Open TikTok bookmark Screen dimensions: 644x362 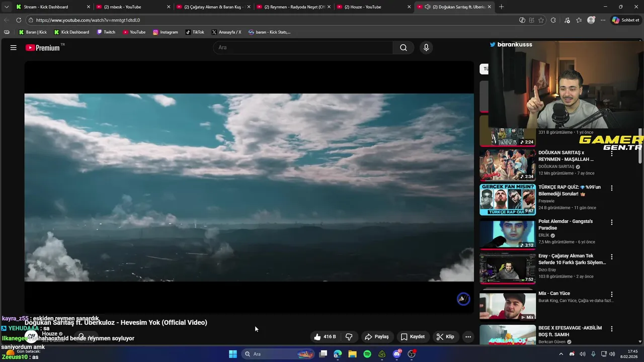pyautogui.click(x=195, y=32)
